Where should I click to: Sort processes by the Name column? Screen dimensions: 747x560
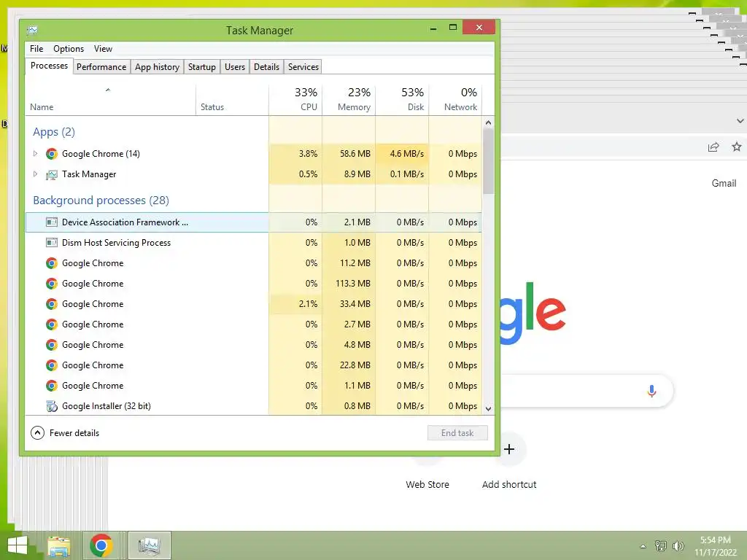tap(111, 100)
